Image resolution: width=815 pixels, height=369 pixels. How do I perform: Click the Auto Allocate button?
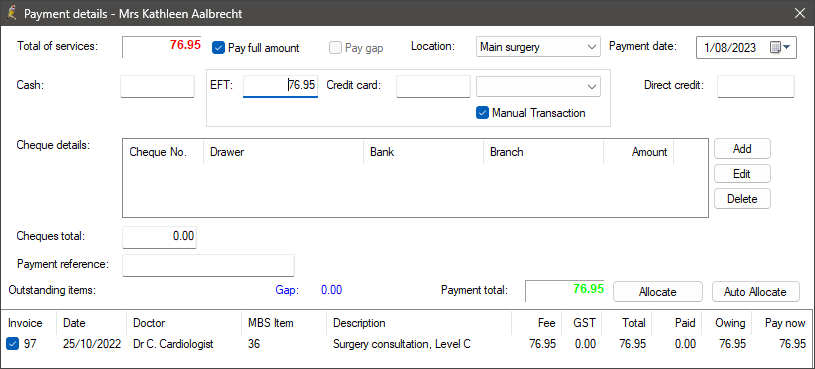[756, 292]
